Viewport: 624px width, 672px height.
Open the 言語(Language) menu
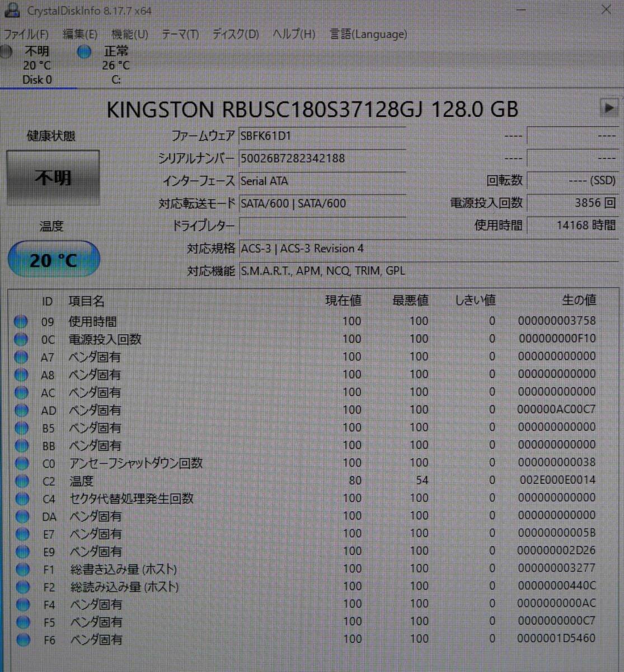tap(368, 34)
